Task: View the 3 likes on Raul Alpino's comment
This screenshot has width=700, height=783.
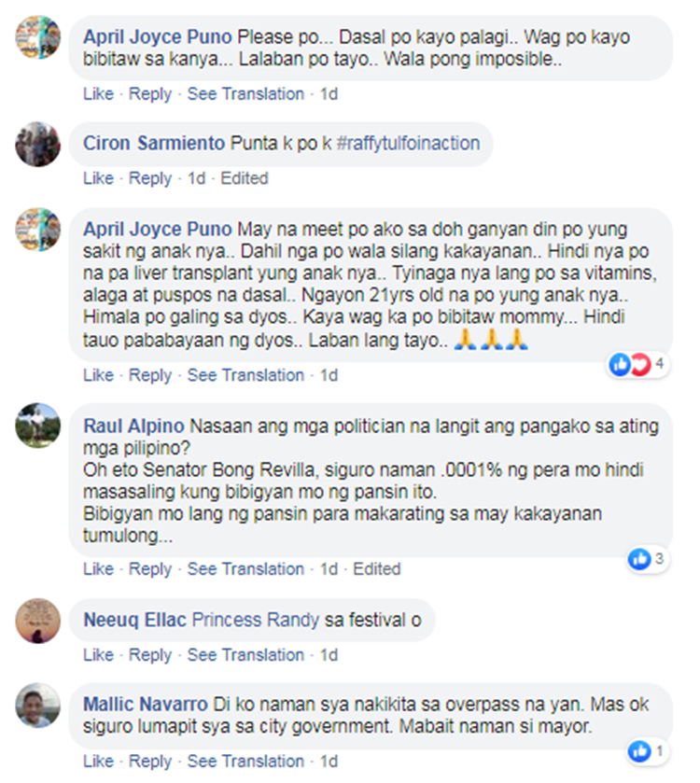Action: coord(648,559)
